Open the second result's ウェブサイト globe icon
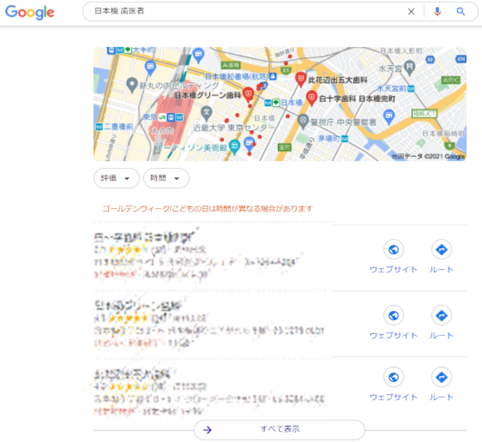This screenshot has width=482, height=442. (394, 315)
